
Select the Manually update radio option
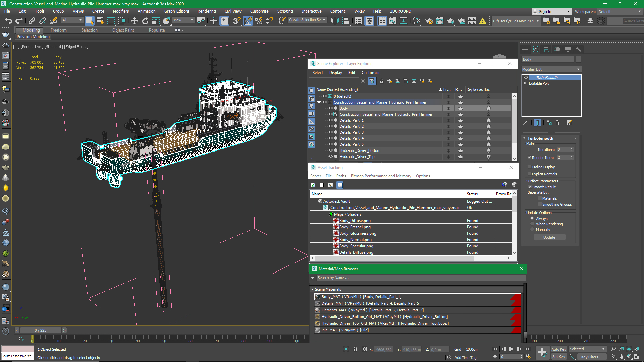click(x=532, y=229)
